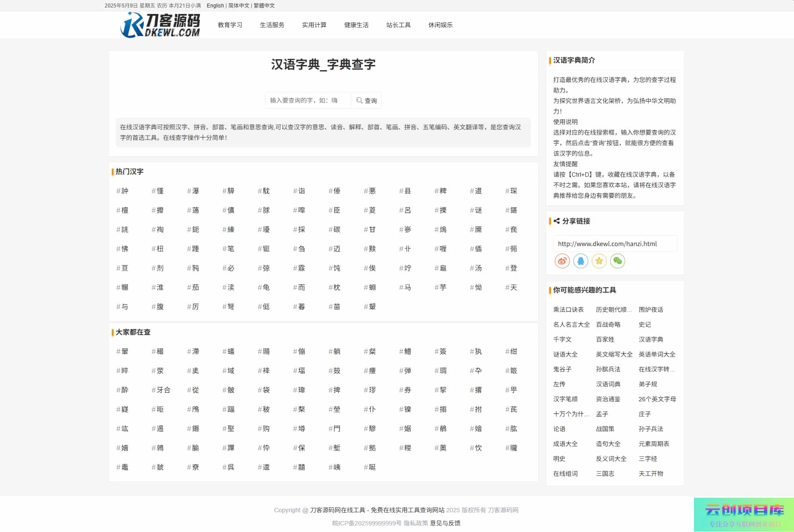Click the WeChat share icon
The width and height of the screenshot is (794, 532).
click(617, 261)
